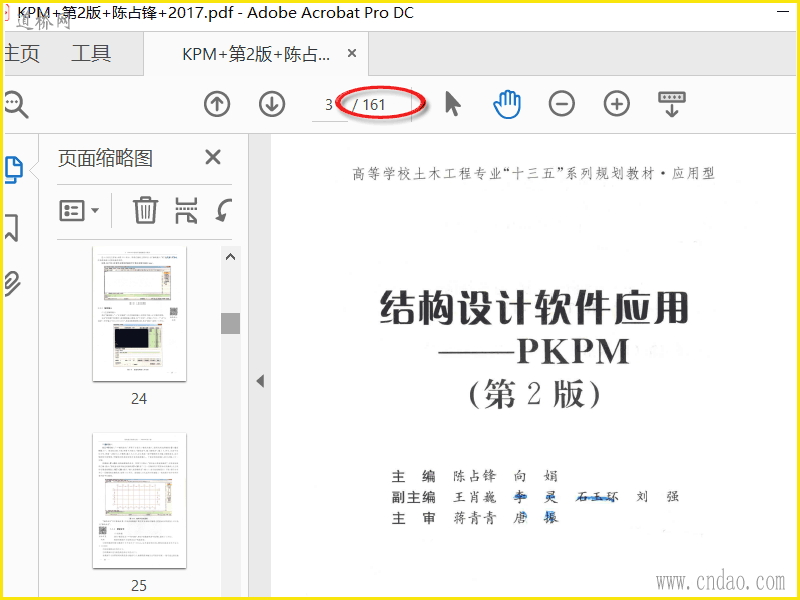Activate the hand pan tool
800x600 pixels.
coord(507,104)
